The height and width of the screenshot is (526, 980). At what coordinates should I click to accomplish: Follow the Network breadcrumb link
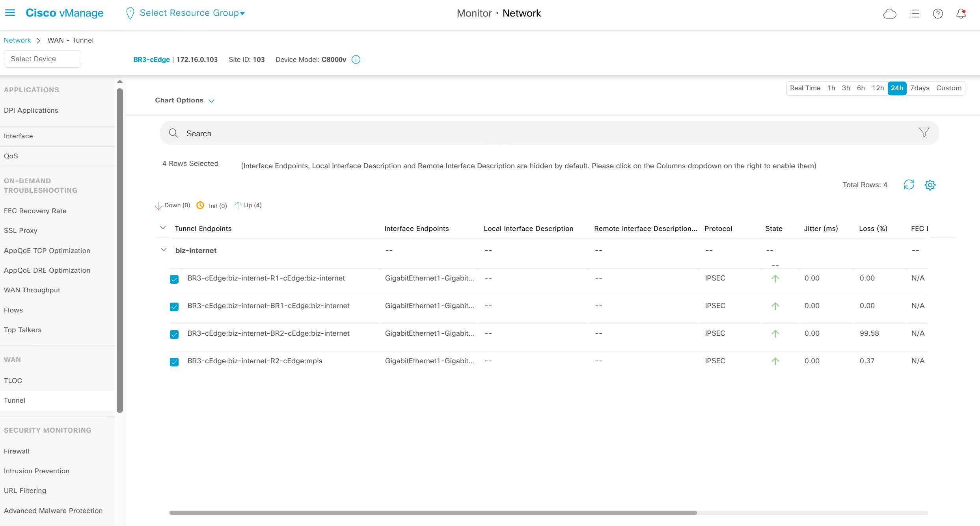pos(17,40)
